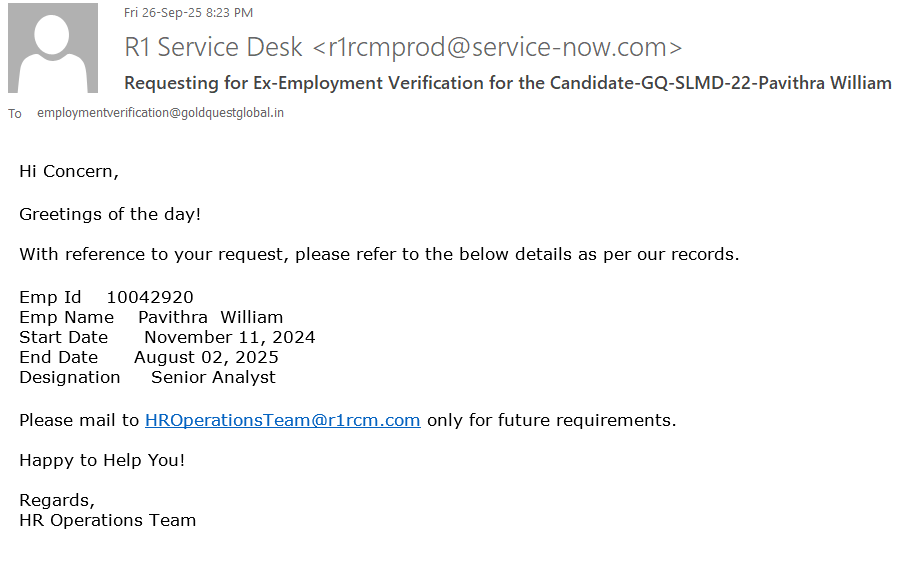Click the "Greetings of the day!" text
This screenshot has width=917, height=563.
point(110,213)
